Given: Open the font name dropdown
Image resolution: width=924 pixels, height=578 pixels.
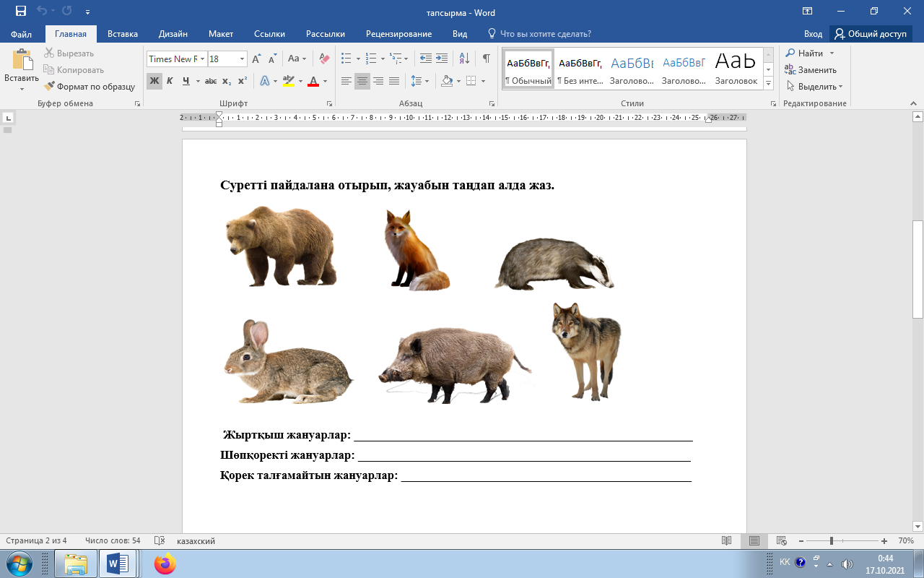Looking at the screenshot, I should click(203, 59).
